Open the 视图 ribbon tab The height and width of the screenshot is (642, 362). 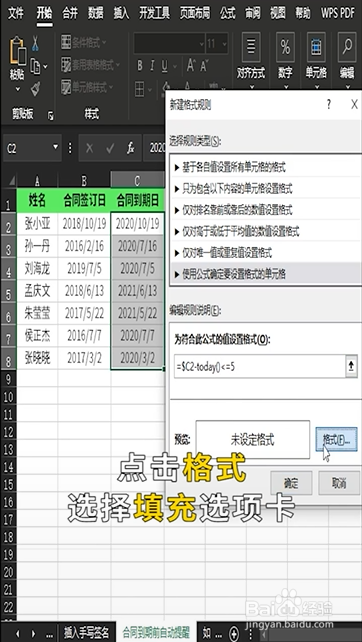point(278,13)
